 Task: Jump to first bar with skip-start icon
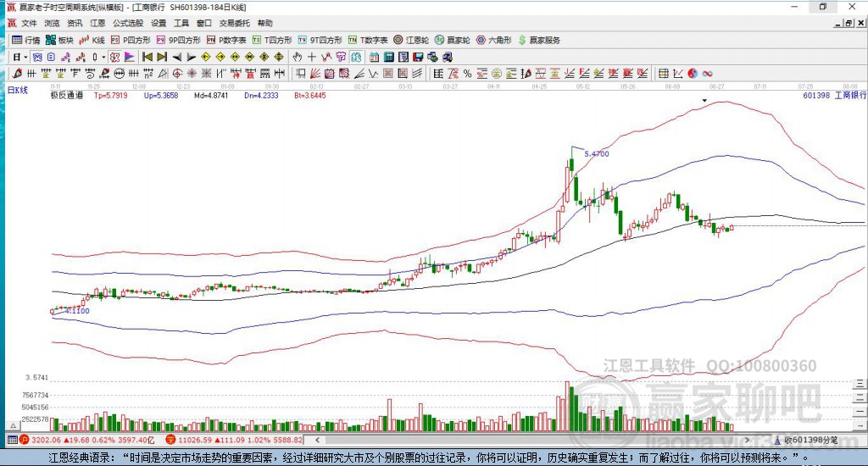tap(147, 57)
